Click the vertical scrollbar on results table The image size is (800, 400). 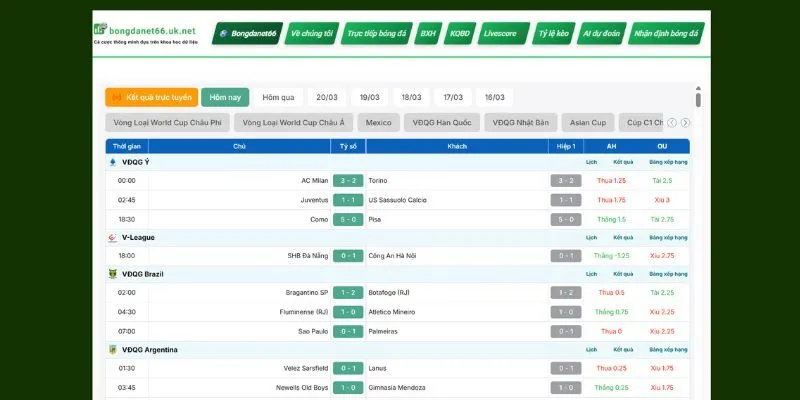coord(698,102)
